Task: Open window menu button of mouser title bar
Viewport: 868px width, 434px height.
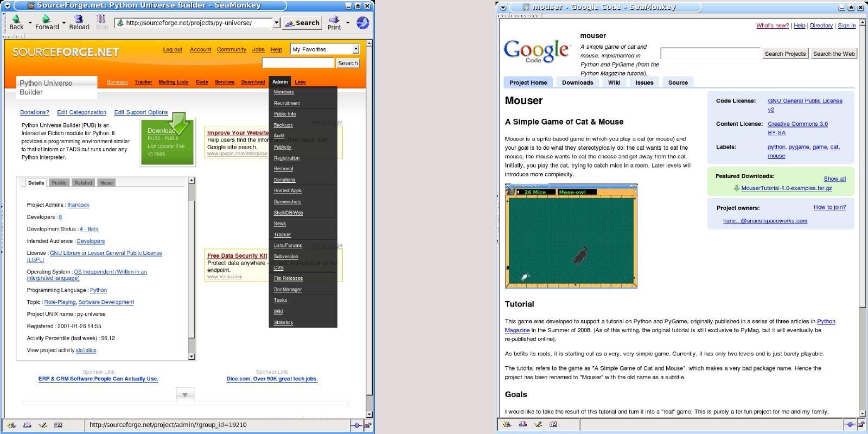Action: pyautogui.click(x=503, y=8)
